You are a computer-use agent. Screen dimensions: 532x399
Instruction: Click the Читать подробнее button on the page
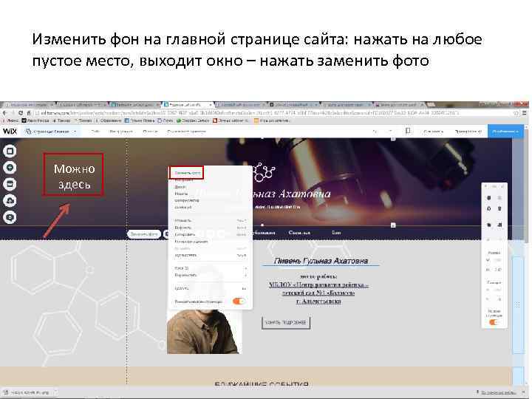pos(286,323)
